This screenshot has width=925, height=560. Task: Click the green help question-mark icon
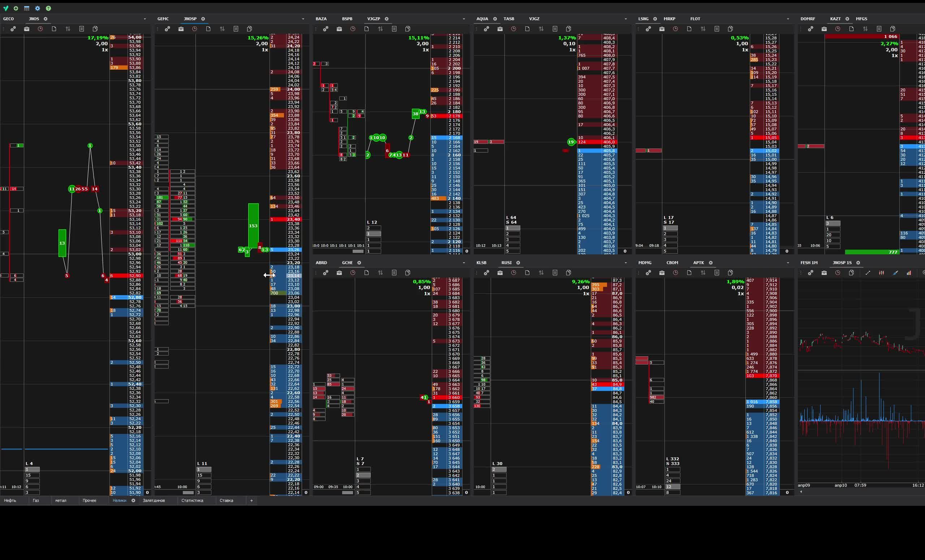pos(48,8)
